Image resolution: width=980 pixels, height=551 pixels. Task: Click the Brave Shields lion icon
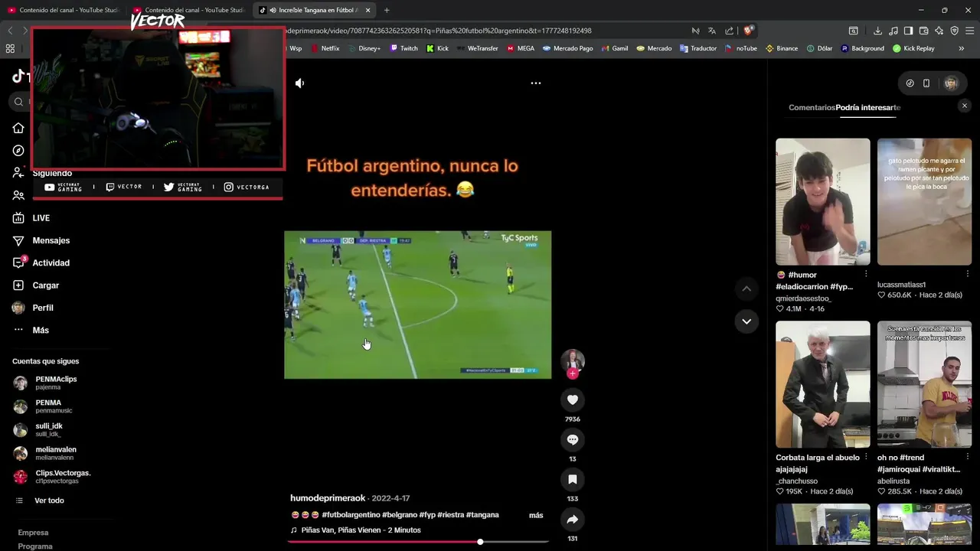(x=749, y=31)
